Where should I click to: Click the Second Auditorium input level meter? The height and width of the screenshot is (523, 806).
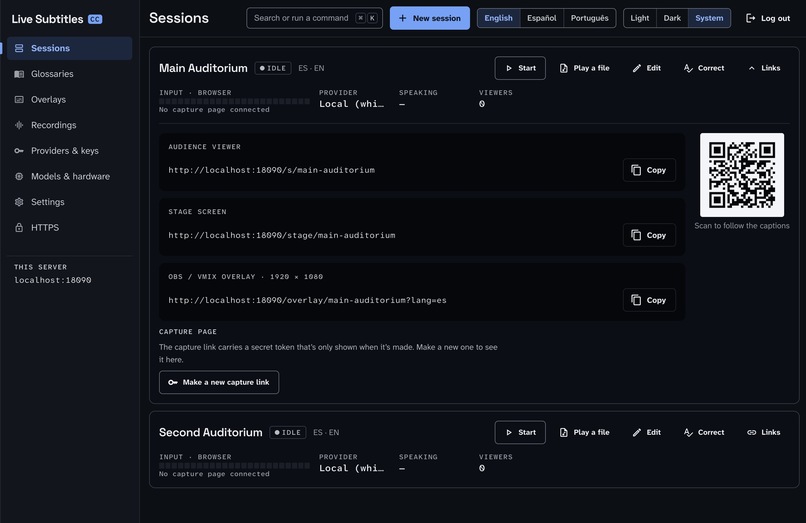click(234, 466)
